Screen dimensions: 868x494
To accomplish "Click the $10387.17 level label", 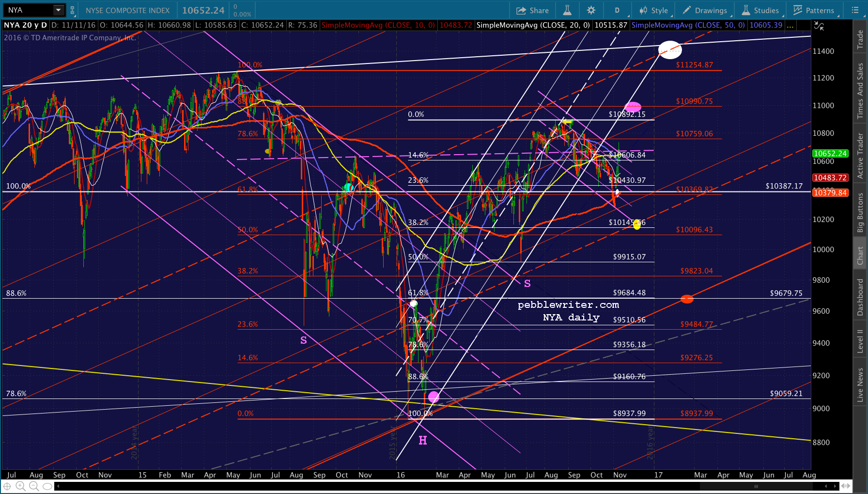I will [784, 186].
